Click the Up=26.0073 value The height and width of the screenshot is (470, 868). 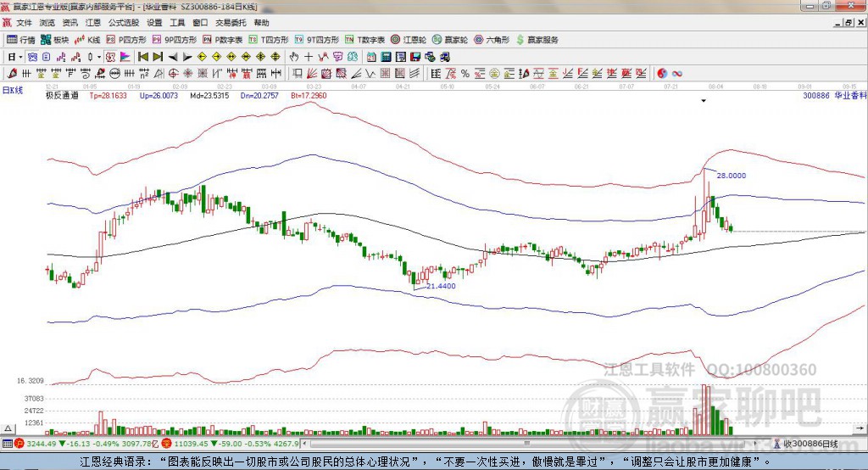pyautogui.click(x=159, y=95)
